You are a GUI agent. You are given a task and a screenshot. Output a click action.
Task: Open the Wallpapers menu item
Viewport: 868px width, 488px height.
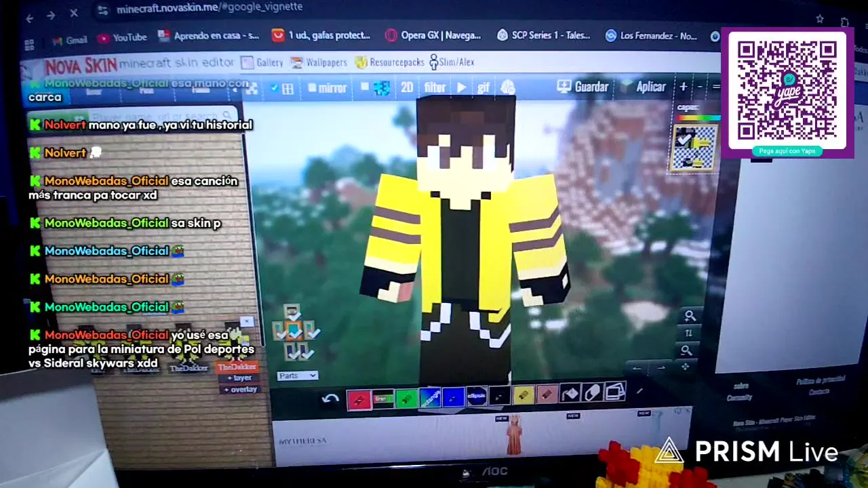[318, 62]
